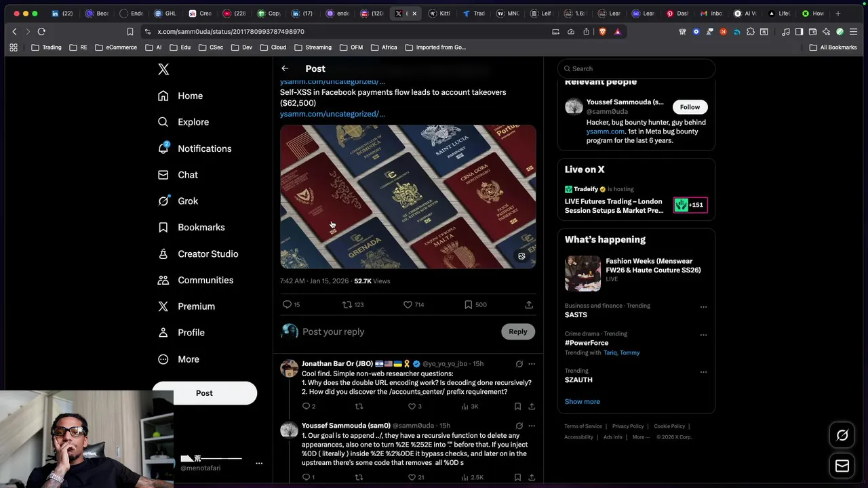The height and width of the screenshot is (488, 868).
Task: Open Chat messages
Action: point(178,175)
